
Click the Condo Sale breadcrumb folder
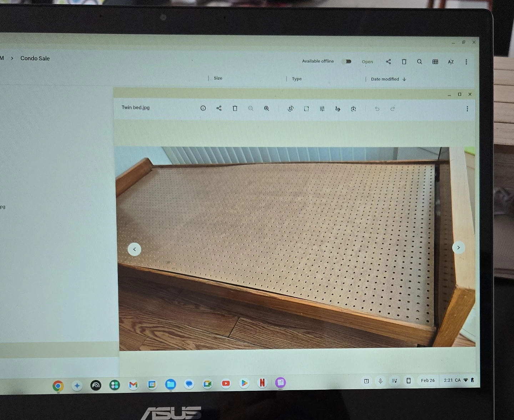[35, 58]
